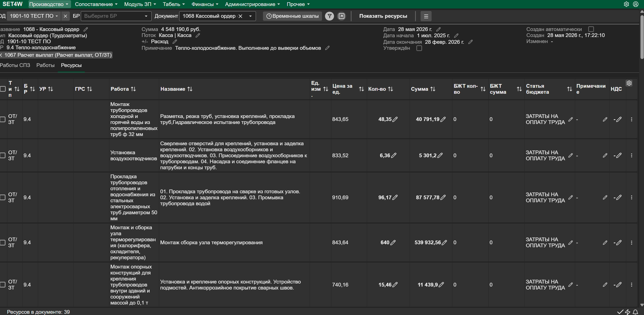
Task: Edit the Дата окончания pencil
Action: click(x=470, y=42)
